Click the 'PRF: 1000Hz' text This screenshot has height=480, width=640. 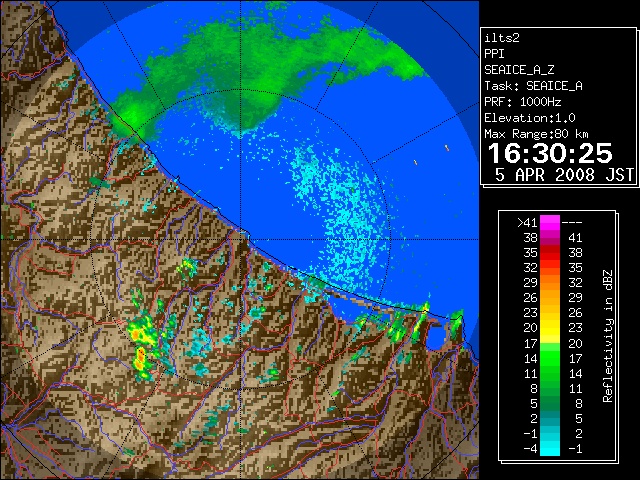522,102
